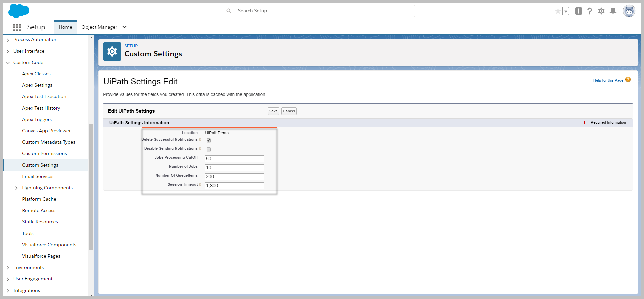Click sidebar scroll-up arrow

[91, 38]
